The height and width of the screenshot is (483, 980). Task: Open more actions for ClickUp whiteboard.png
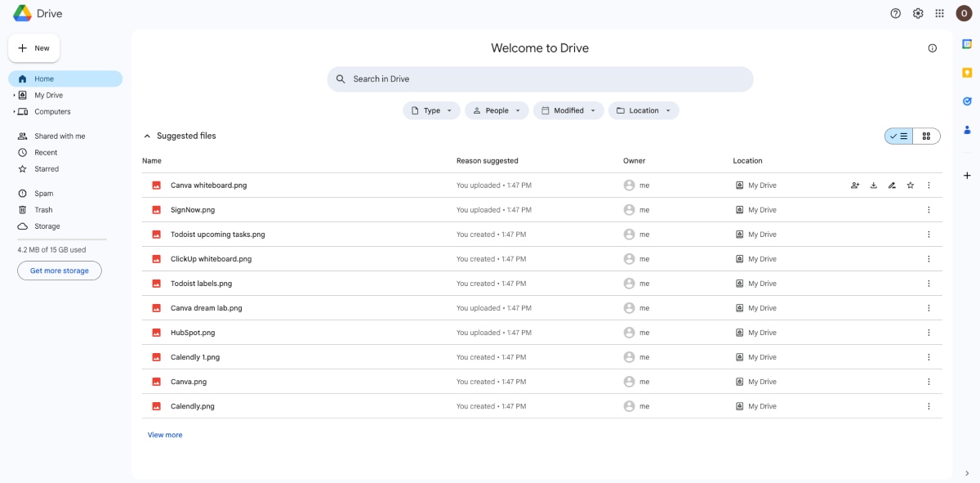(929, 259)
